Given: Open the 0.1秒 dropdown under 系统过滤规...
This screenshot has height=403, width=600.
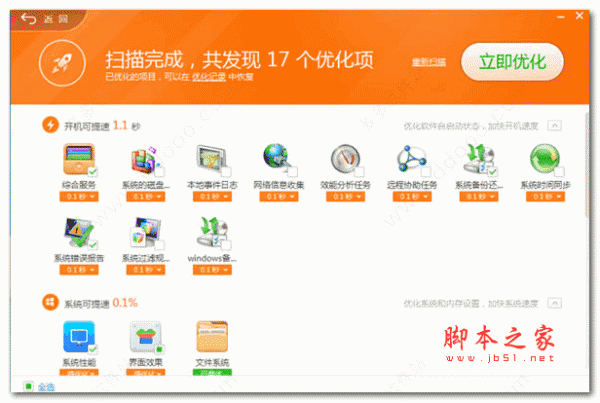Looking at the screenshot, I should (x=145, y=270).
